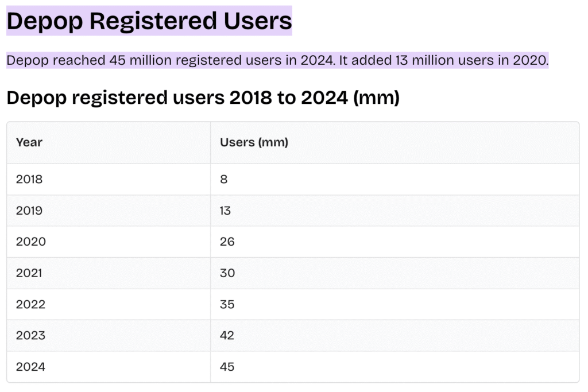Select the 2022 cell in the table
The width and height of the screenshot is (588, 392).
click(30, 304)
